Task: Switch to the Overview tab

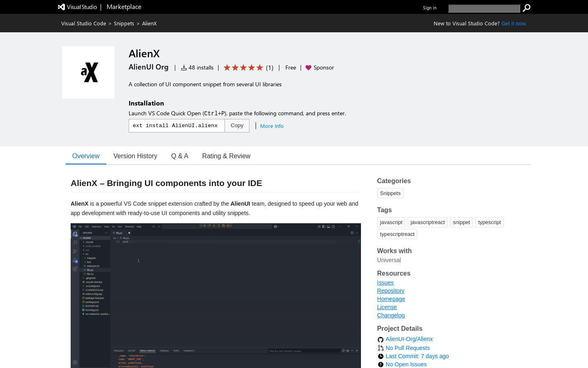Action: (x=86, y=156)
